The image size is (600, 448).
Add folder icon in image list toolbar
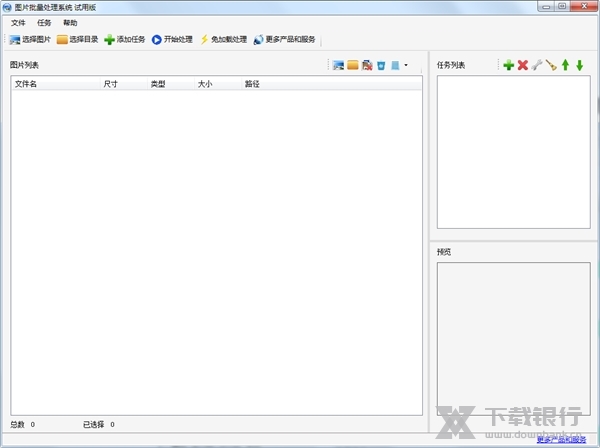tap(353, 65)
